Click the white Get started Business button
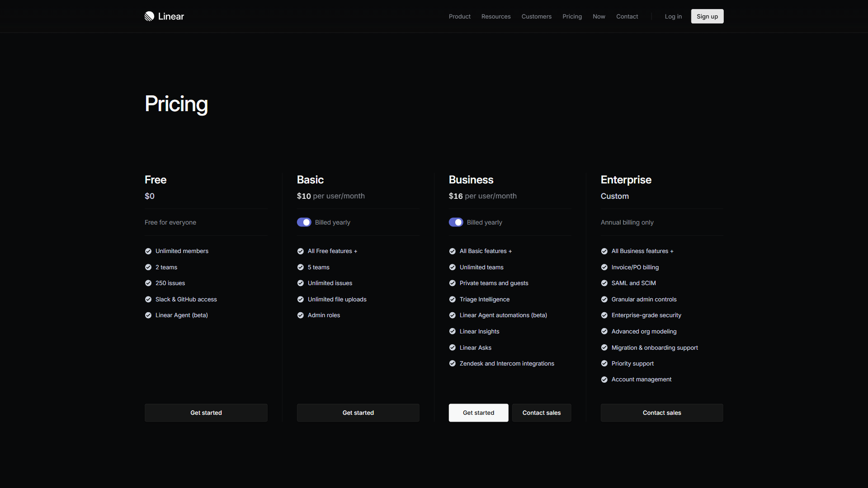The height and width of the screenshot is (488, 868). point(479,413)
